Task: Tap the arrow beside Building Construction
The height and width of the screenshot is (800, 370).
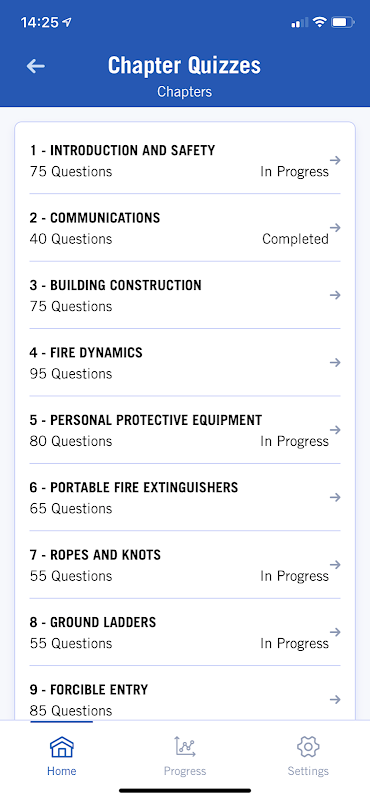Action: click(335, 295)
